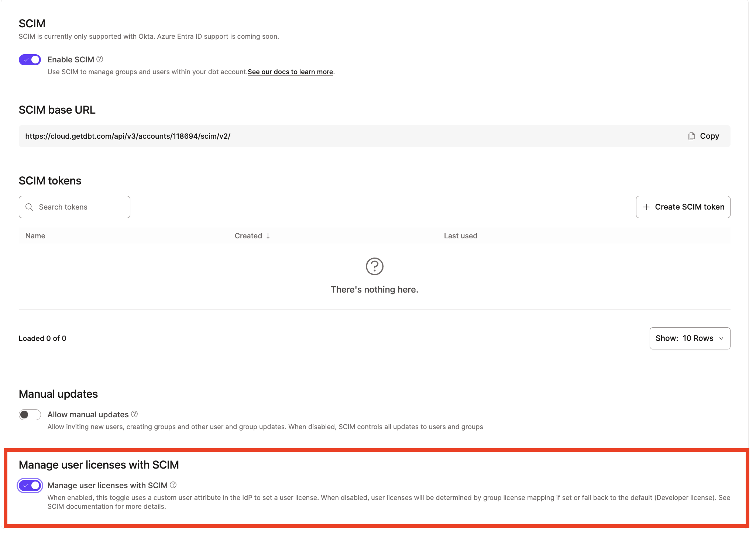Turn off Manage user licenses with SCIM
The height and width of the screenshot is (535, 756).
click(30, 486)
